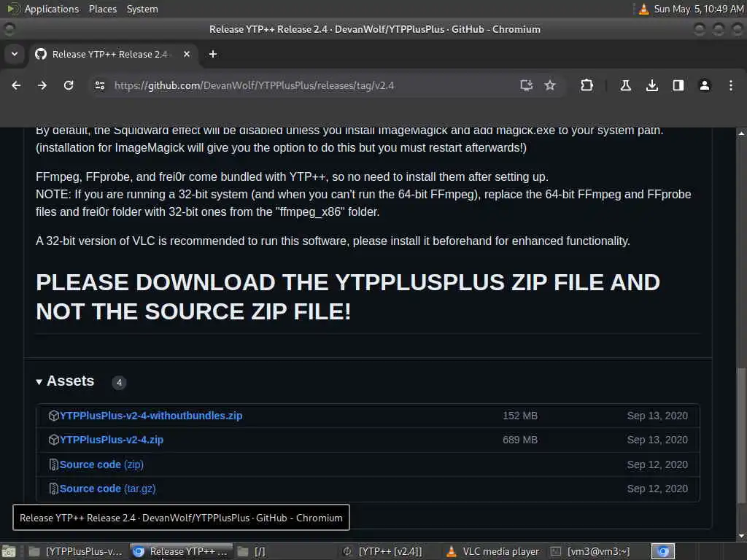Click file-zip icon beside Source code (zip)
This screenshot has width=747, height=560.
pyautogui.click(x=53, y=464)
